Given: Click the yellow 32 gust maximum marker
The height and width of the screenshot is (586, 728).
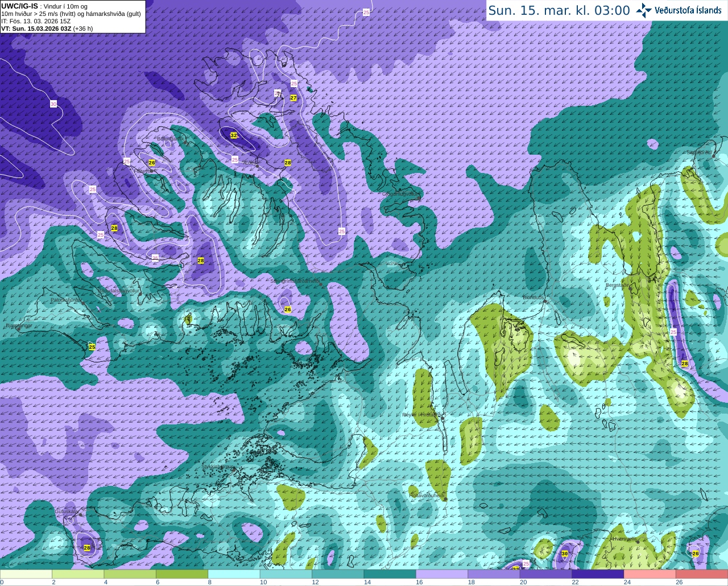Looking at the screenshot, I should click(x=234, y=135).
